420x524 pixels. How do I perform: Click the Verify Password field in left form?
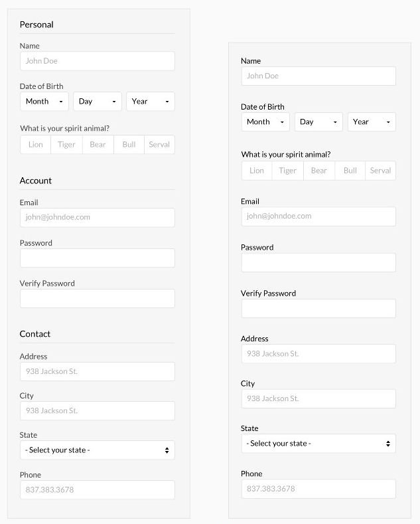click(x=98, y=298)
